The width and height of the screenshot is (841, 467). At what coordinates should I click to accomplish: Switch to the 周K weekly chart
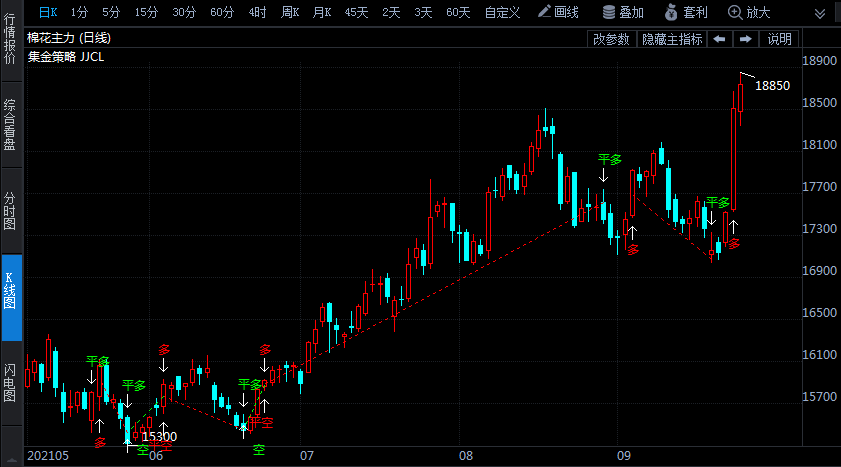click(x=290, y=12)
